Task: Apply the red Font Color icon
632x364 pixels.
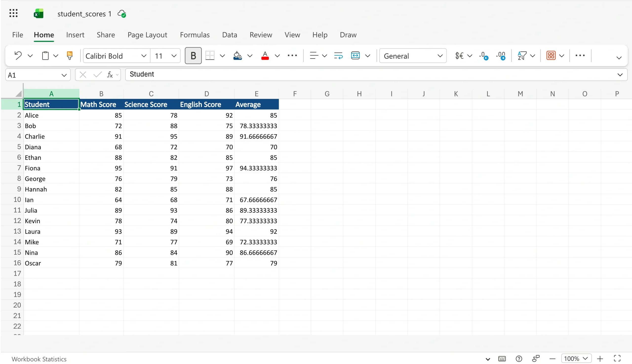Action: click(x=265, y=56)
